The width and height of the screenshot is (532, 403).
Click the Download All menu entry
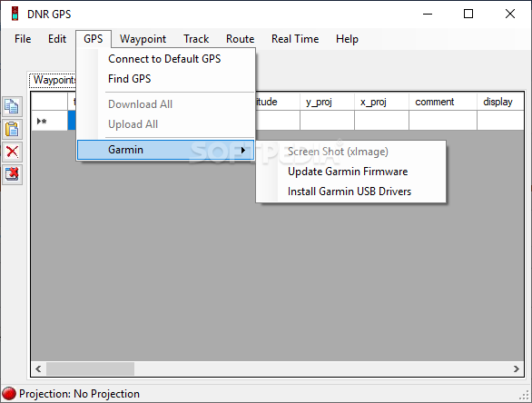165,104
